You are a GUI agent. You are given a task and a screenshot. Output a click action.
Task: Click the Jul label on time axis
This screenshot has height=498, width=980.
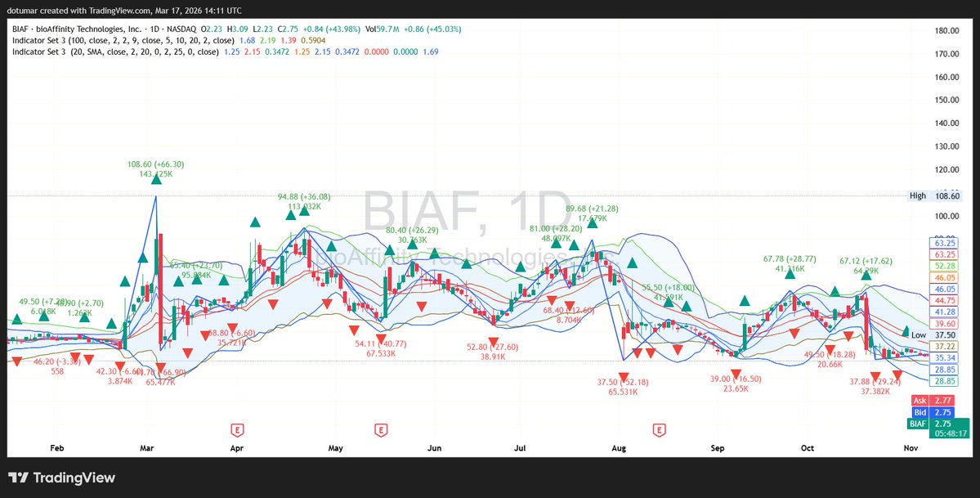pos(521,449)
